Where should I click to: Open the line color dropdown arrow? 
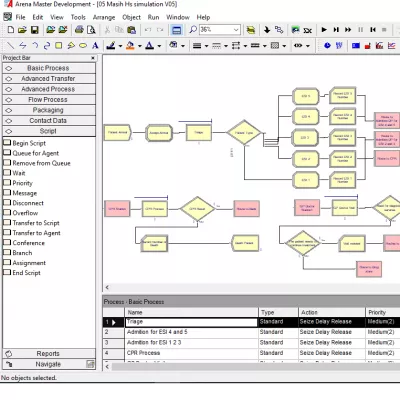pyautogui.click(x=120, y=46)
